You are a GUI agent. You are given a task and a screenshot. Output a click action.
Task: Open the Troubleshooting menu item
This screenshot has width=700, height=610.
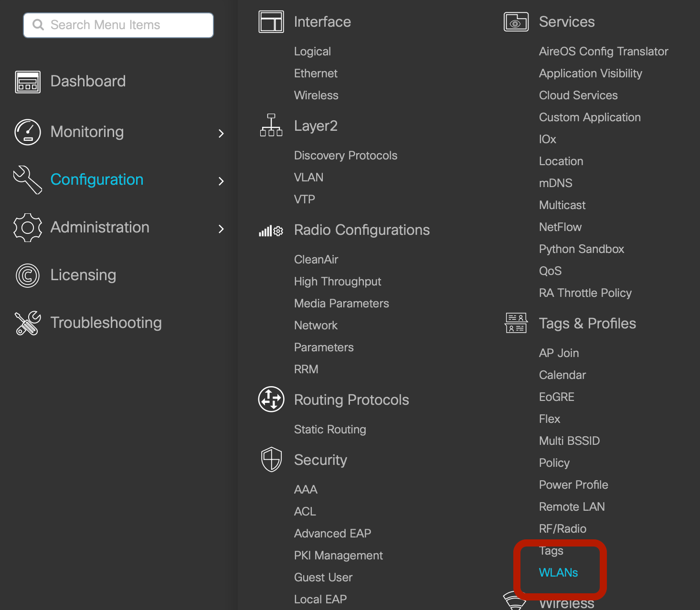click(x=106, y=323)
